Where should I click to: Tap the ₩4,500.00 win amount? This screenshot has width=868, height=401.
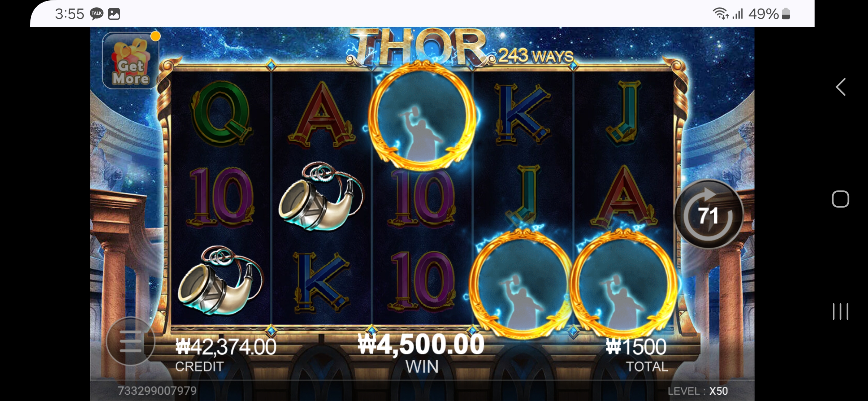coord(421,344)
